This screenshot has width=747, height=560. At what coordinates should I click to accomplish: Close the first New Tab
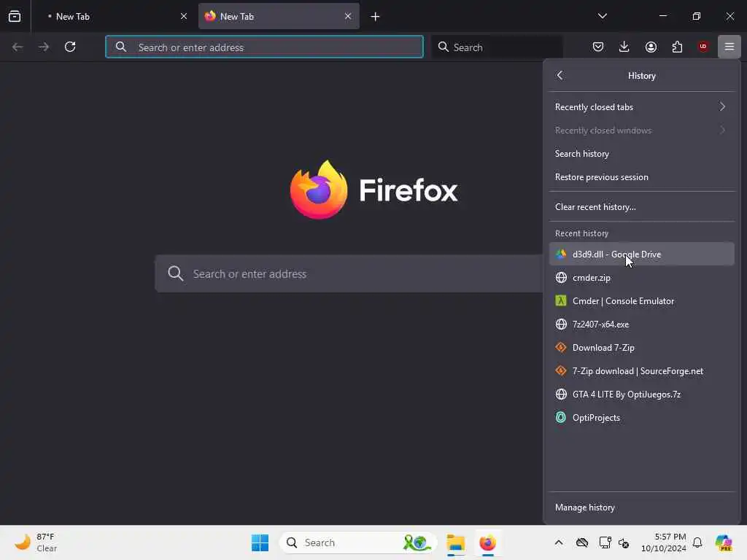coord(183,16)
